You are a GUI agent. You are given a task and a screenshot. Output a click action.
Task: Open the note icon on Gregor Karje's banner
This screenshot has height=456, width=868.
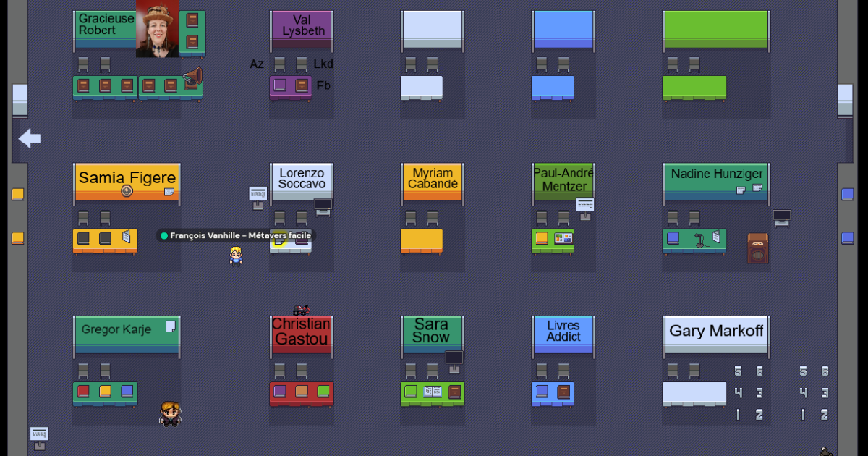pyautogui.click(x=171, y=326)
